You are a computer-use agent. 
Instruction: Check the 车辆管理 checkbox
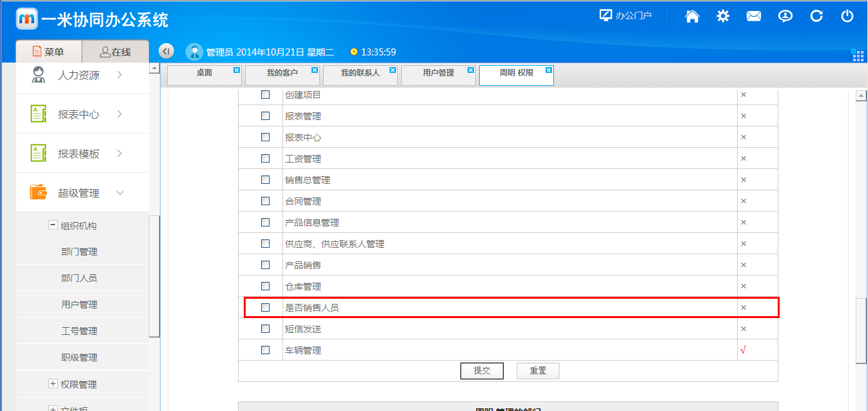coord(265,350)
